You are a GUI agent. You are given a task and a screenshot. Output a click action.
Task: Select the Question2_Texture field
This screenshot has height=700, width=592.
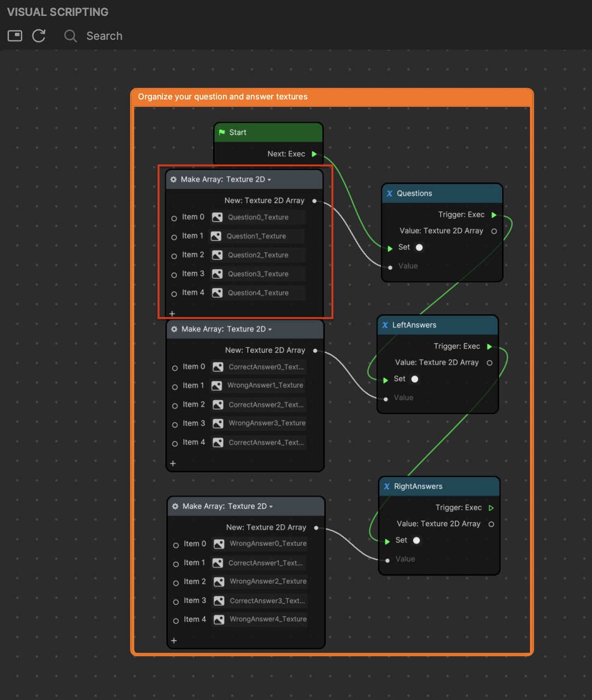258,255
